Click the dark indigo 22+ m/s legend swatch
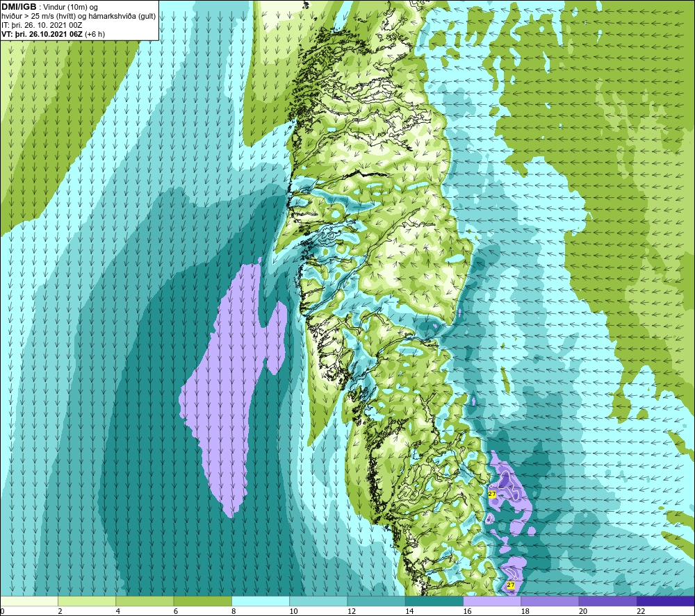This screenshot has width=695, height=616. coord(666,601)
